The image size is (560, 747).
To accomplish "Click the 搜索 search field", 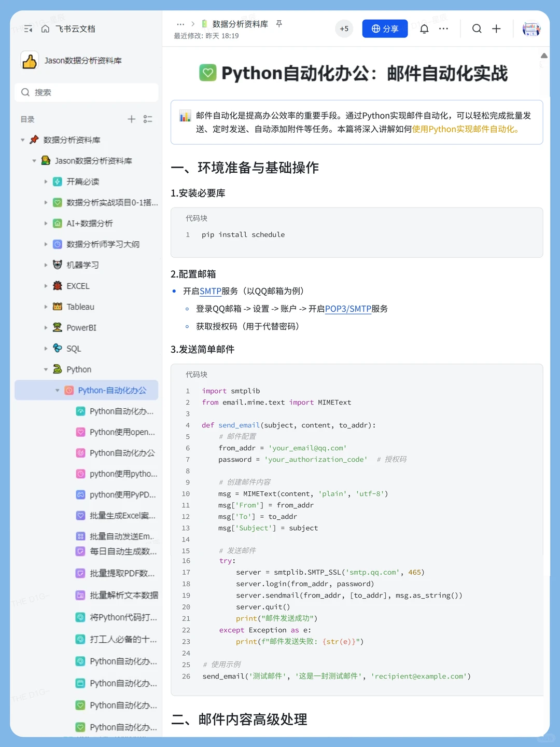I will [86, 92].
